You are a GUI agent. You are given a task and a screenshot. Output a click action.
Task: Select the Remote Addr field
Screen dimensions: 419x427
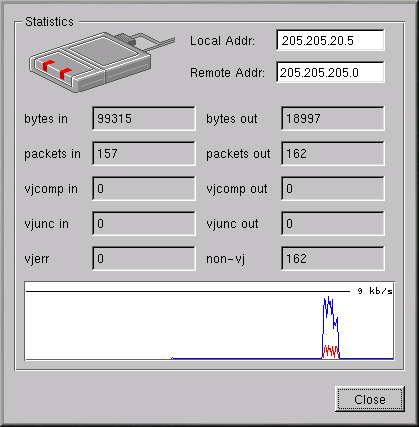pyautogui.click(x=330, y=72)
